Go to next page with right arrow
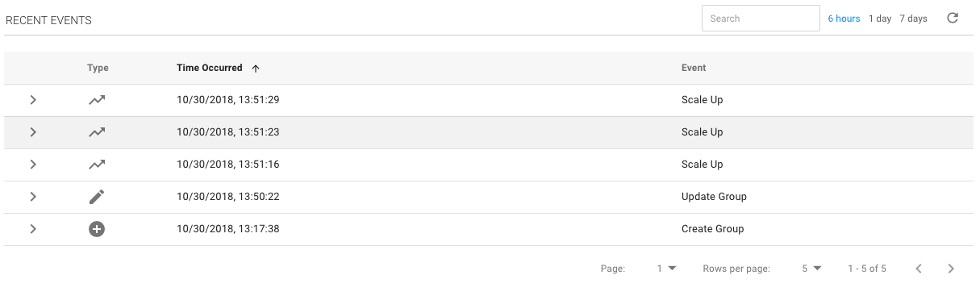Viewport: 980px width, 296px height. point(951,269)
